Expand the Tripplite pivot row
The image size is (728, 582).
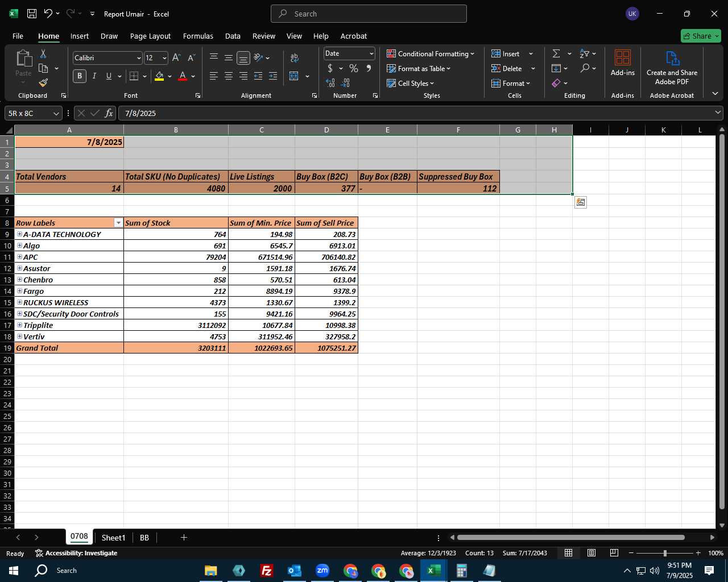[x=19, y=325]
